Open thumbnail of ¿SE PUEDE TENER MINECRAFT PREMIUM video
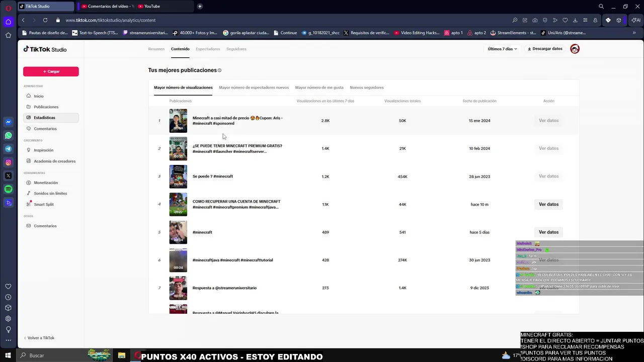This screenshot has height=362, width=644. [x=178, y=148]
